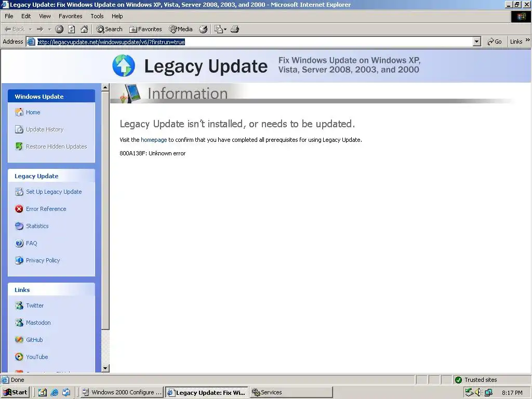Open the Back button history dropdown arrow
This screenshot has height=399, width=532.
(x=30, y=29)
